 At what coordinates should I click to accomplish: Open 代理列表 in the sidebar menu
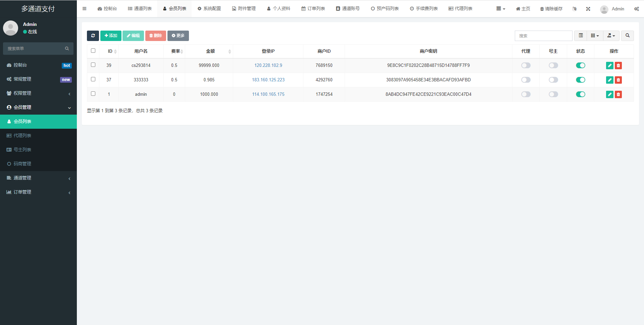pyautogui.click(x=22, y=136)
